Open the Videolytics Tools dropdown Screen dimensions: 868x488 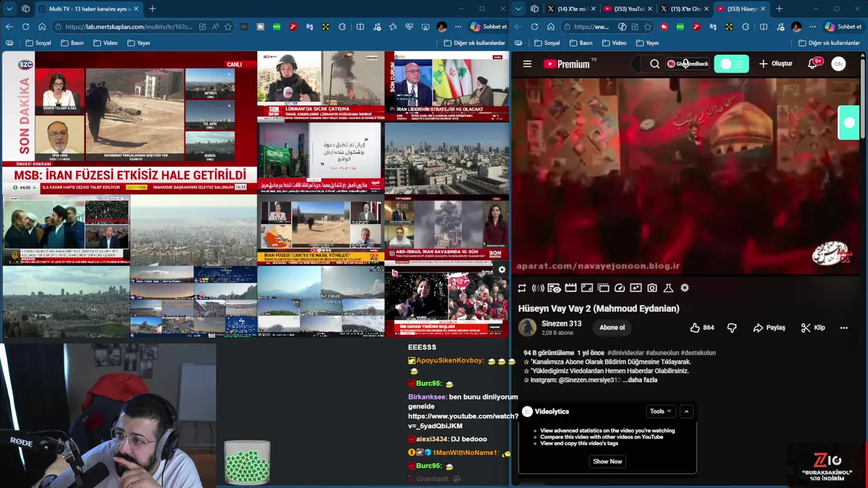click(660, 411)
